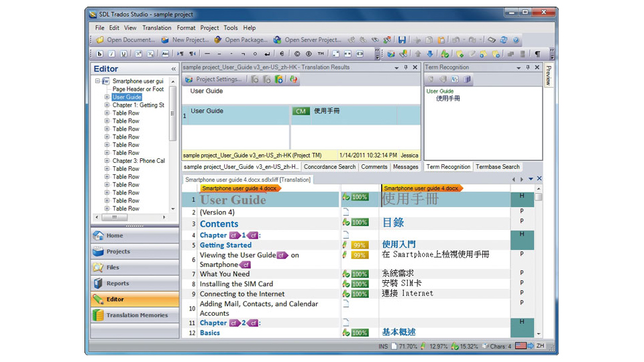Click the grey up arrow icon
644x362 pixels.
[x=418, y=54]
